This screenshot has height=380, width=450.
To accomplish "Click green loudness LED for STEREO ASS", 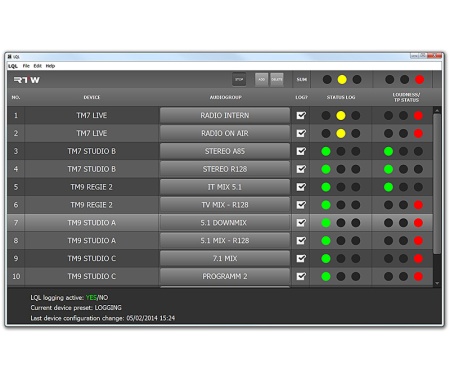I will pos(388,151).
